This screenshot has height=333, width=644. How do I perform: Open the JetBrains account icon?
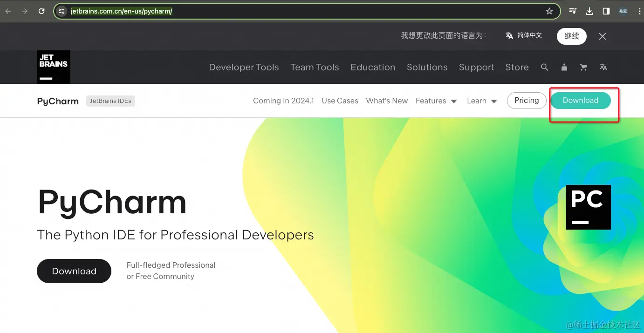pyautogui.click(x=564, y=67)
